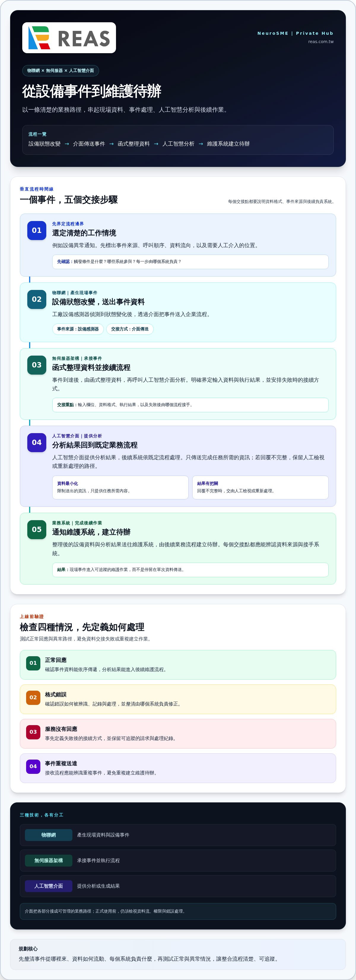The height and width of the screenshot is (980, 356).
Task: Click red badge 03 '服務沒有回應'
Action: [x=33, y=732]
